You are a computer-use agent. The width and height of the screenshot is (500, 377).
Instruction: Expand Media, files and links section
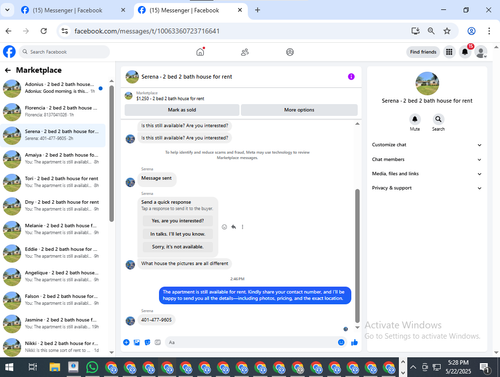(x=427, y=174)
